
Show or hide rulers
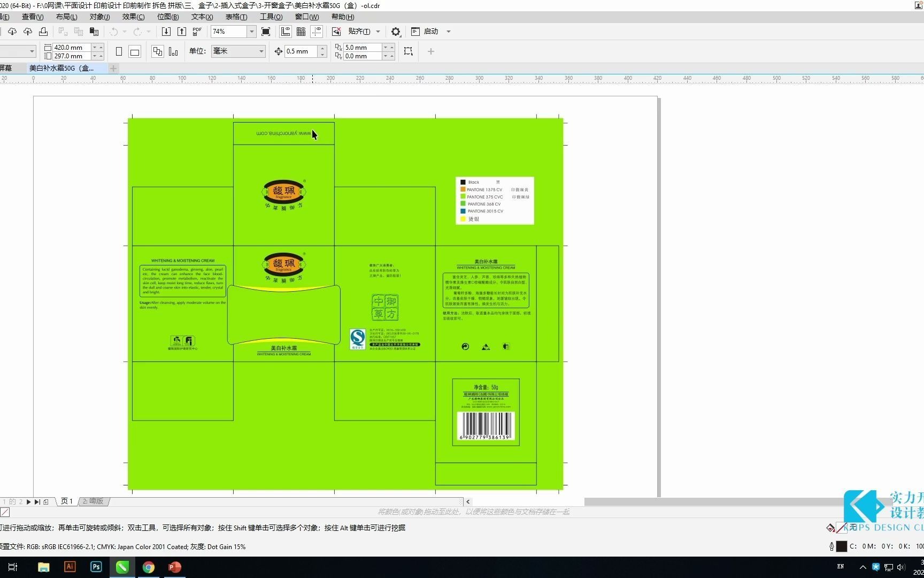pos(286,32)
